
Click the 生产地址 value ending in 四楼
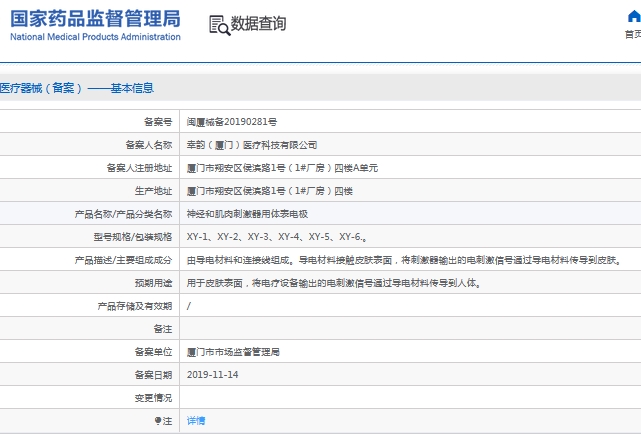point(269,191)
